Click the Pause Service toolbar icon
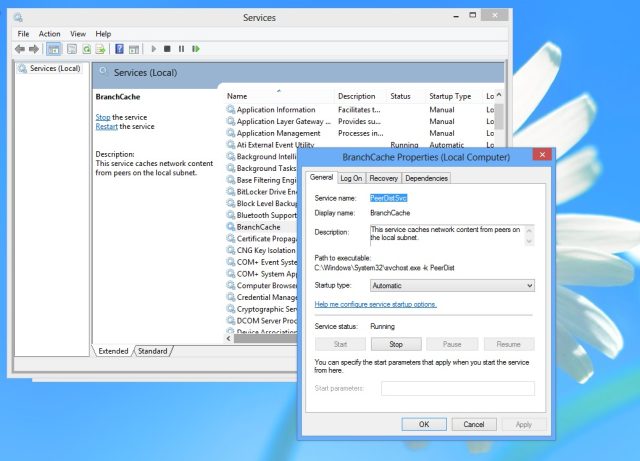The image size is (640, 461). [x=181, y=49]
